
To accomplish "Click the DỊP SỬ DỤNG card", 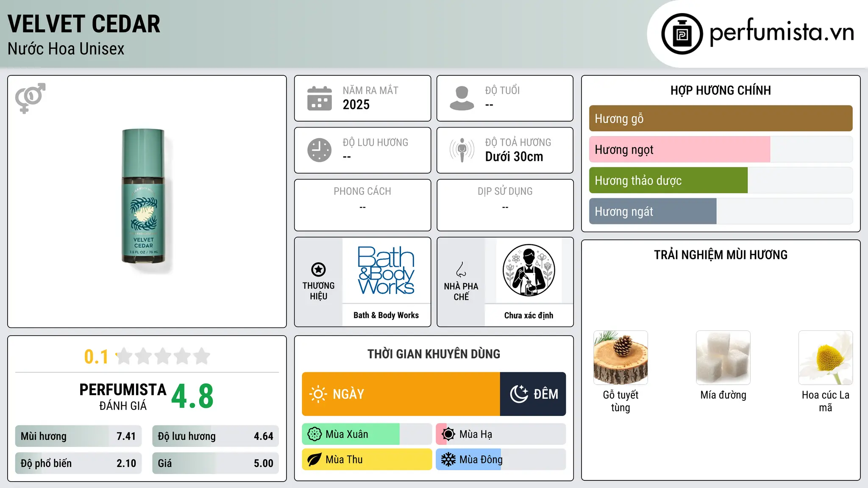I will click(505, 205).
